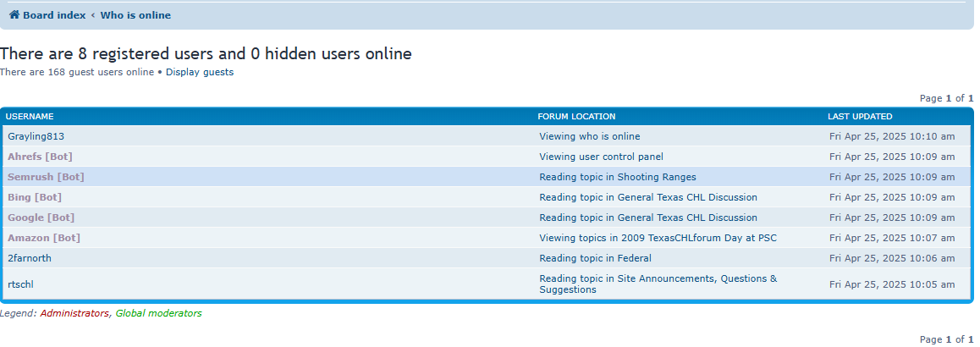Click the Display guests link
The height and width of the screenshot is (347, 980).
click(200, 72)
